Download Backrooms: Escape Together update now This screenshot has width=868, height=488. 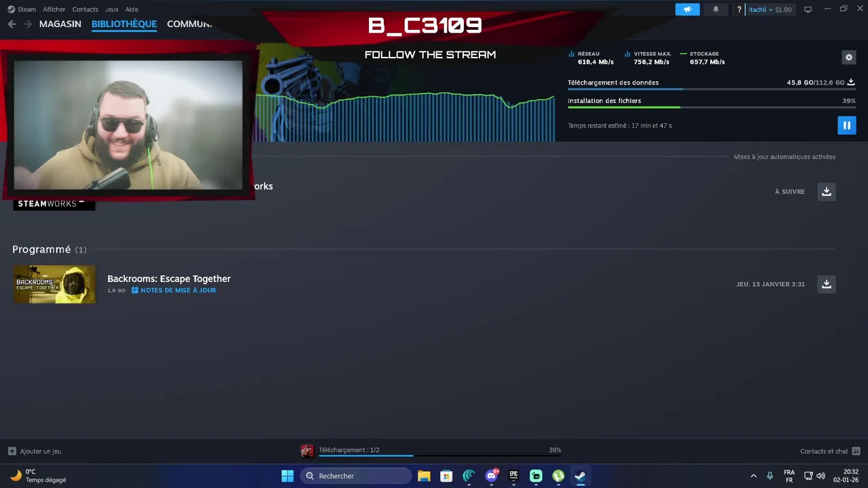[826, 284]
